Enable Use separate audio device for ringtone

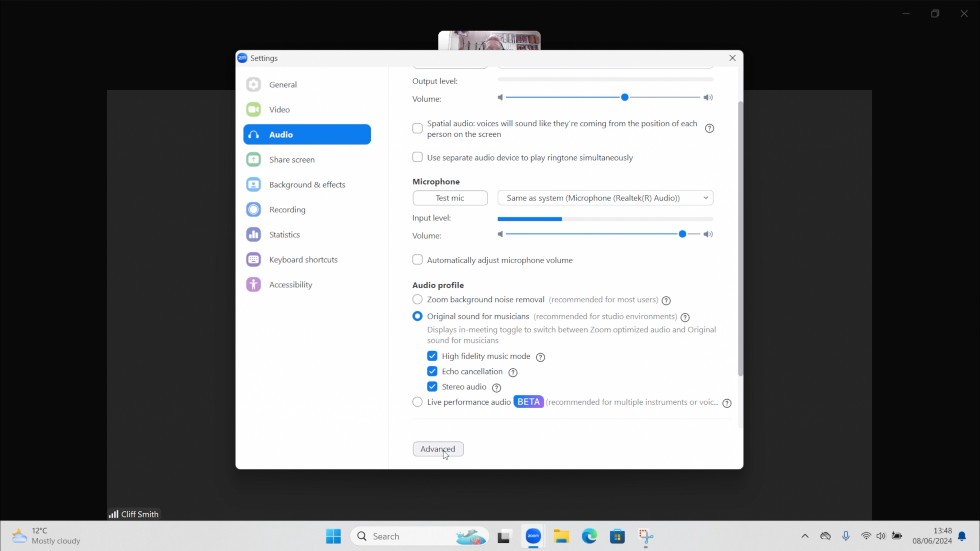click(417, 157)
